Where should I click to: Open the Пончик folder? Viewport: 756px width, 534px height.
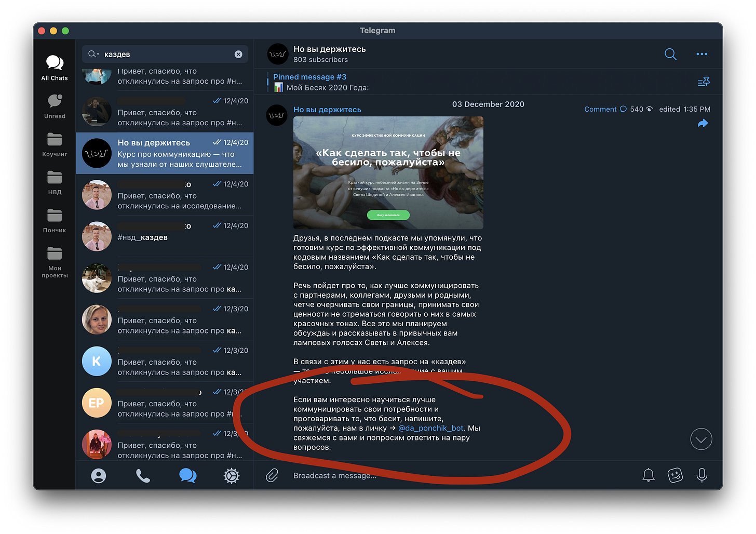[55, 221]
